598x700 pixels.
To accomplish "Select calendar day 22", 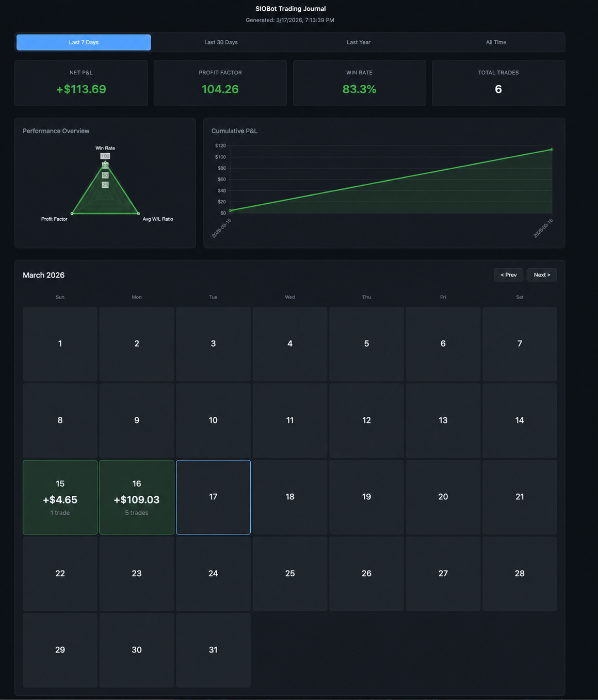I will (x=60, y=574).
